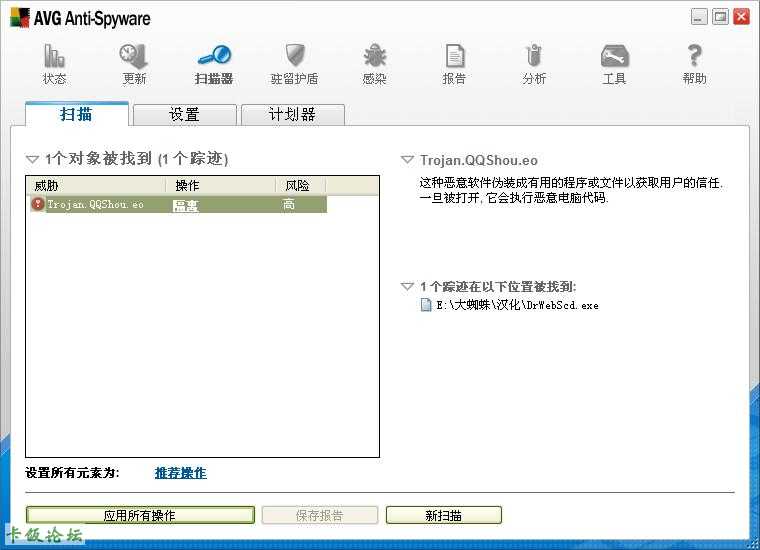Switch to the 计划器 (Scheduler) tab
This screenshot has height=550, width=760.
pyautogui.click(x=292, y=114)
